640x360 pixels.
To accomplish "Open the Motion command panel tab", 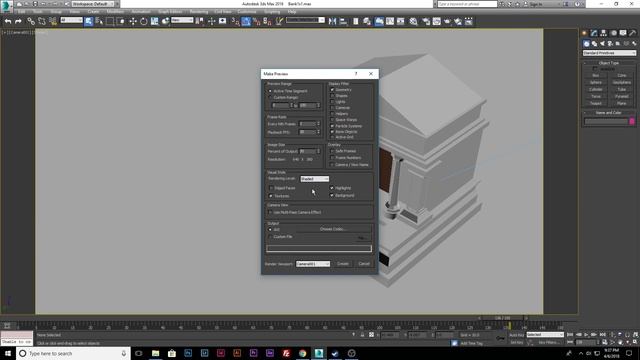I will coord(613,33).
